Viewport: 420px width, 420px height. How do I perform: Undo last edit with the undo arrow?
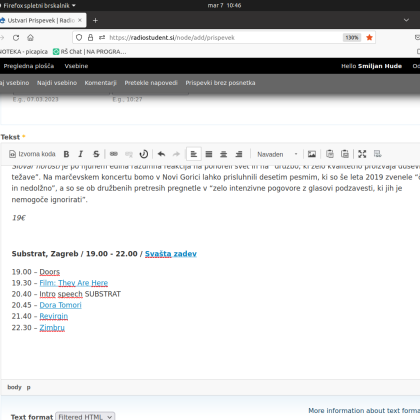point(161,154)
